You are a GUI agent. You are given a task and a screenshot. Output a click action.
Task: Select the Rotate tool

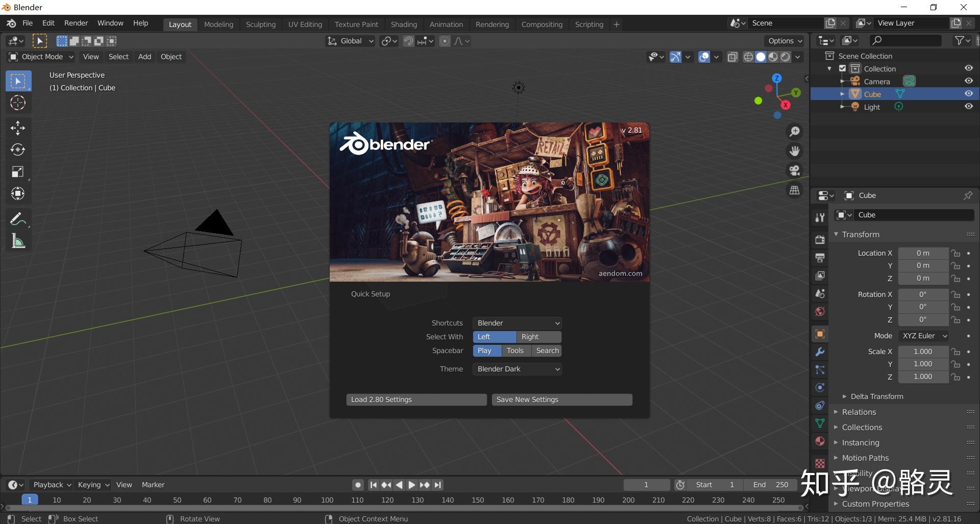point(18,149)
